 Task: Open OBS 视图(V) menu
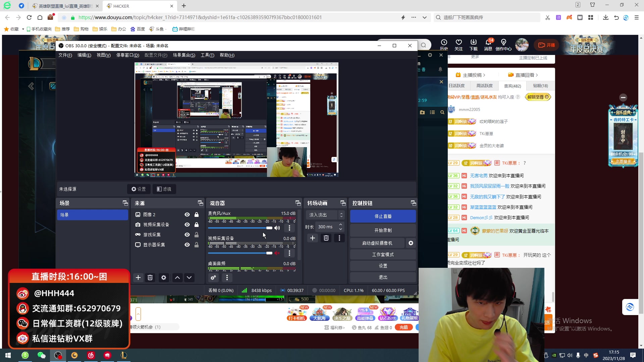(104, 55)
